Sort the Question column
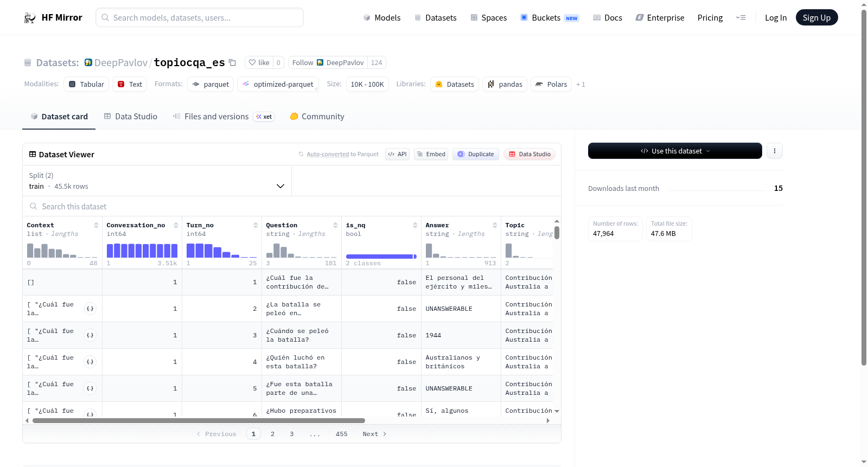Screen dimensions: 868x467 click(x=335, y=225)
